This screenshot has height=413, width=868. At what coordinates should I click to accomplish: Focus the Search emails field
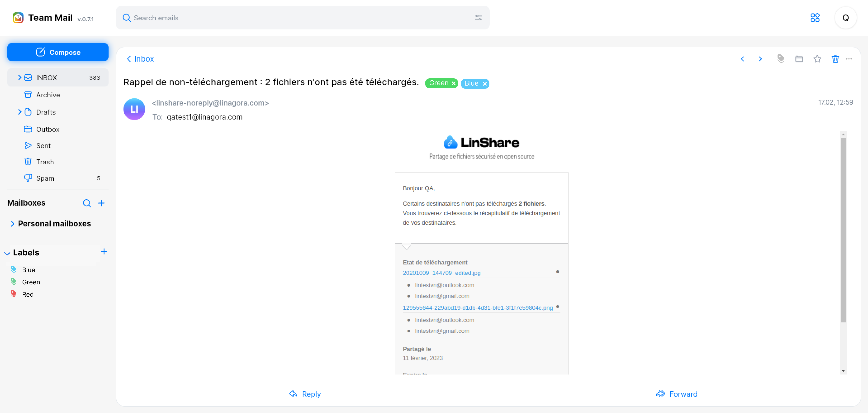(303, 18)
